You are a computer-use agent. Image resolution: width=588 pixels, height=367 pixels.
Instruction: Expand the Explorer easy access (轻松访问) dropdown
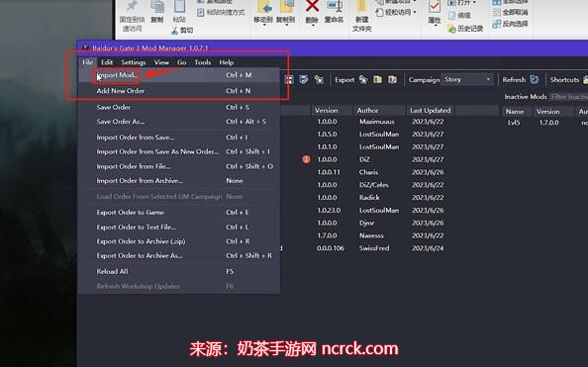tap(415, 13)
